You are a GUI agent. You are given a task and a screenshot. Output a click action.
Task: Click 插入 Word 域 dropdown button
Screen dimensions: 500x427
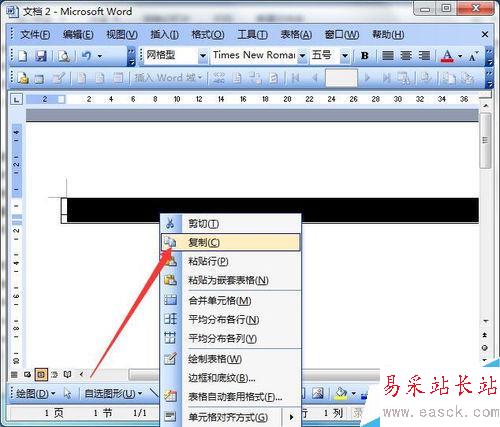tap(168, 78)
